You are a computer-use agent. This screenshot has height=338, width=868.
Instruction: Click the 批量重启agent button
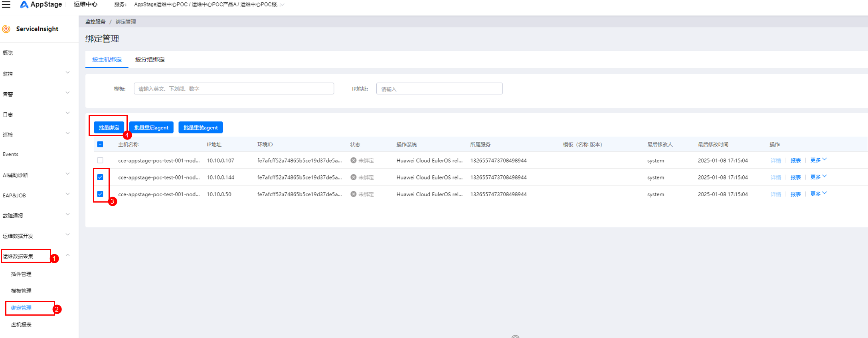click(x=151, y=127)
